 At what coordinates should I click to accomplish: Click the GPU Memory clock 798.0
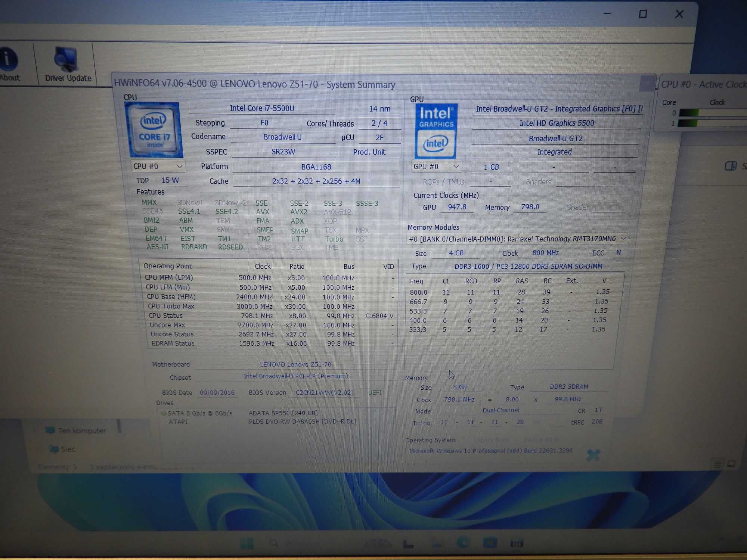[x=530, y=207]
